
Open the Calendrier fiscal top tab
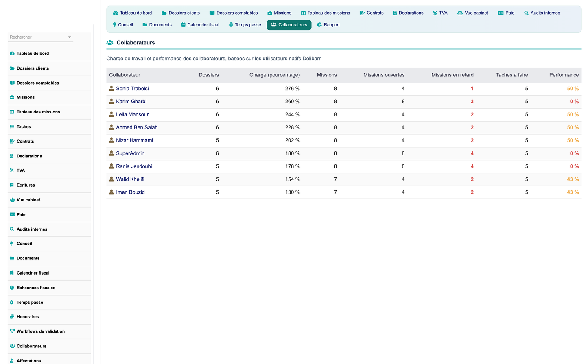tap(200, 25)
